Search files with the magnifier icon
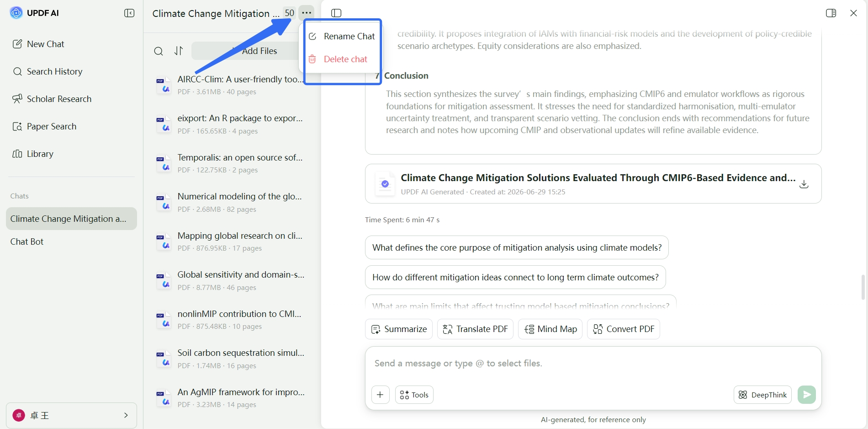This screenshot has height=429, width=868. pyautogui.click(x=159, y=51)
